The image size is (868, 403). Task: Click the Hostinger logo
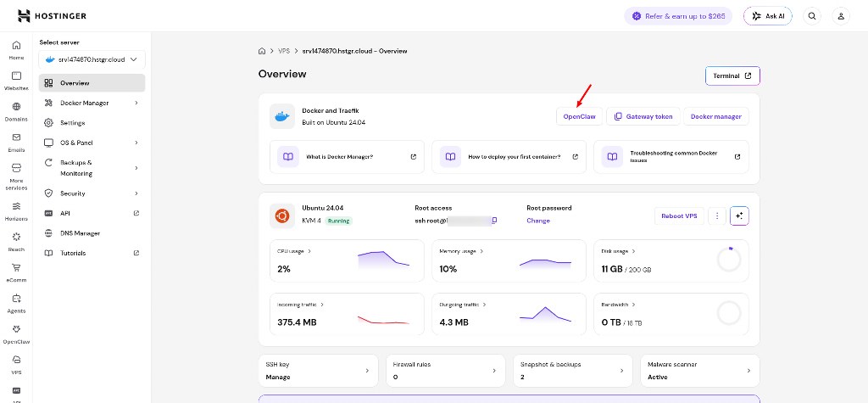pyautogui.click(x=52, y=16)
